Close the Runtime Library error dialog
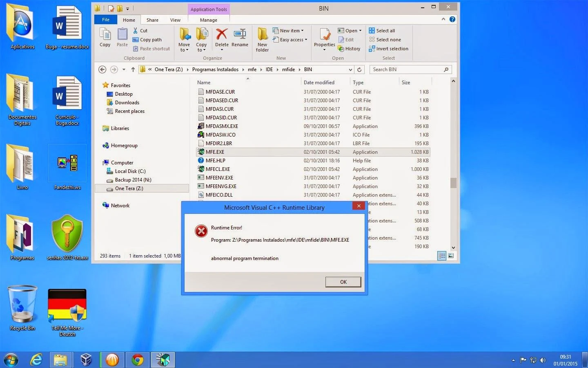 click(359, 206)
